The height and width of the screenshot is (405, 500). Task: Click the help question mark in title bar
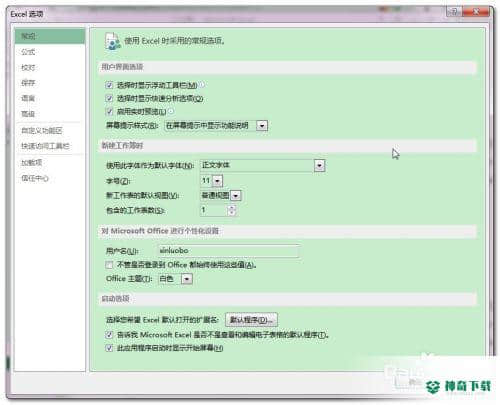point(454,12)
